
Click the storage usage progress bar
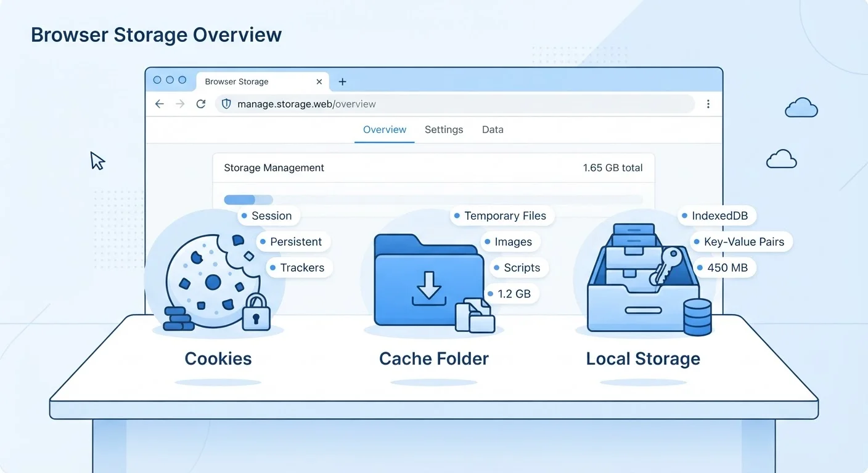433,200
